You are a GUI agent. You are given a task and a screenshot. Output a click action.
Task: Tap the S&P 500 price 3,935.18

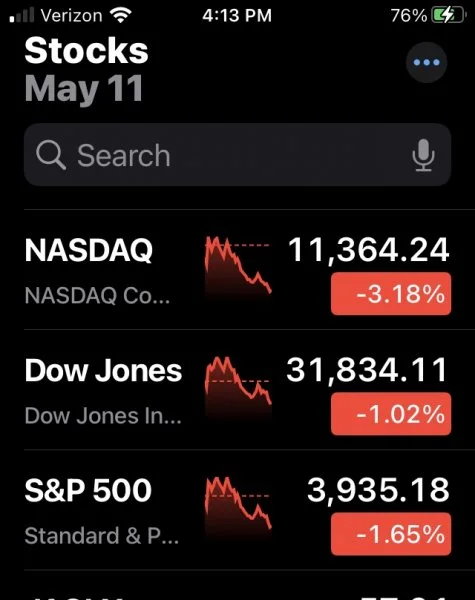tap(378, 491)
